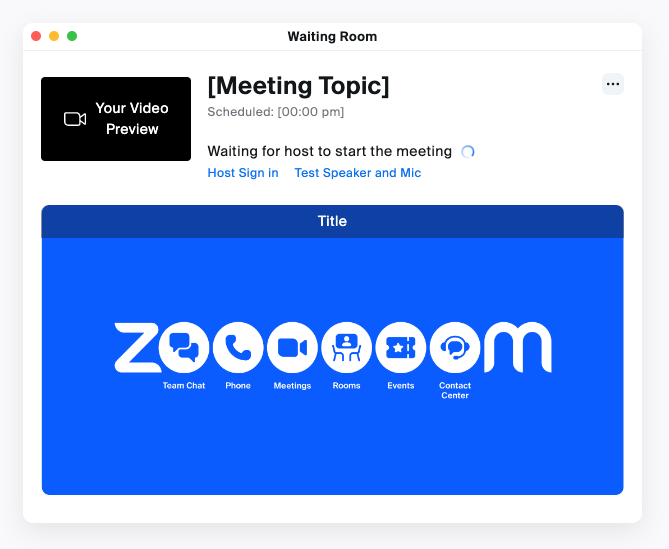Click the Phone handset icon
The image size is (669, 549).
coord(238,347)
